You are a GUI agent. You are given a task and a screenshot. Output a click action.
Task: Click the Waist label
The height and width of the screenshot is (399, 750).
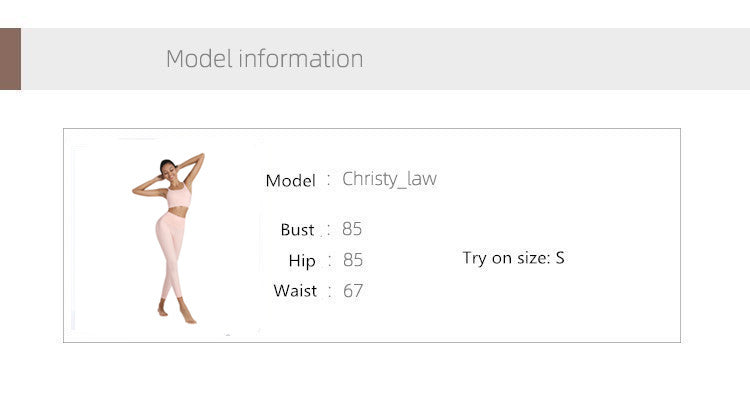[x=295, y=290]
